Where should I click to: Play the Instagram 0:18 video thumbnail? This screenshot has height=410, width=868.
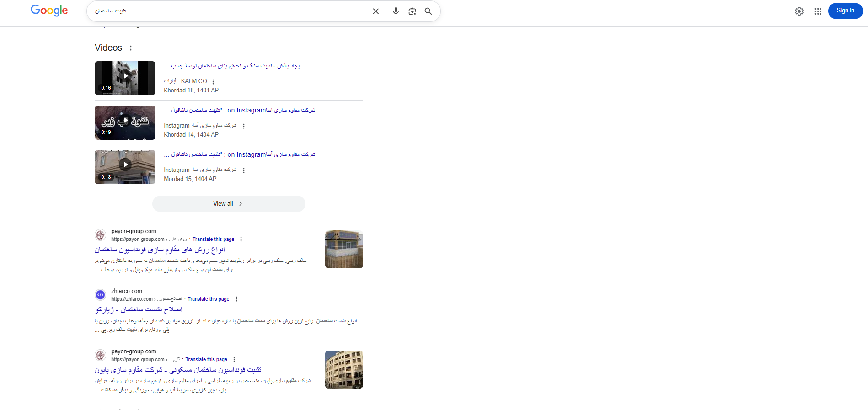coord(125,167)
